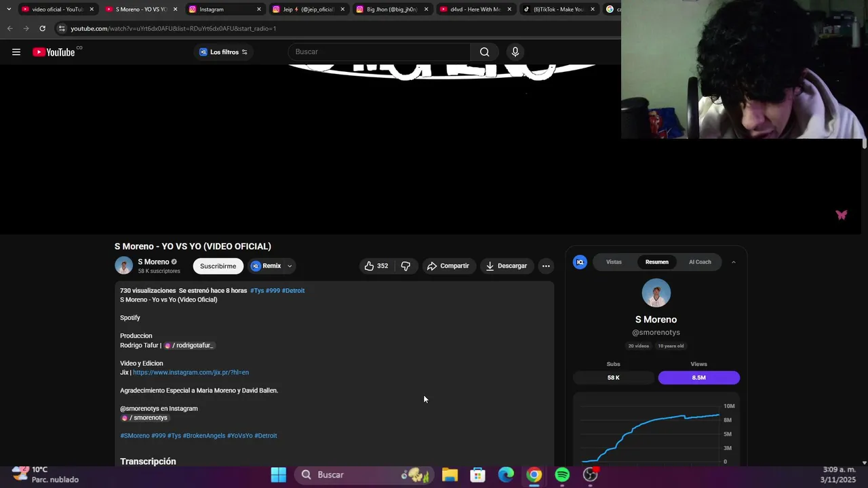Image resolution: width=868 pixels, height=488 pixels.
Task: Dislike the video
Action: [x=406, y=266]
